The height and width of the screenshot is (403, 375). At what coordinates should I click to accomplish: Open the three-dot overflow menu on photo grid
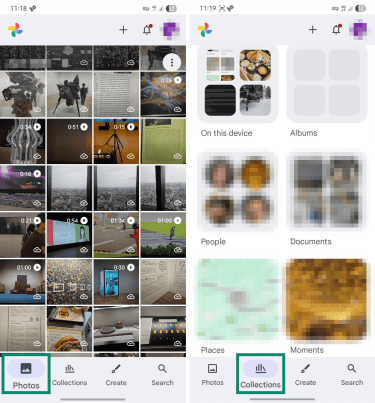[x=172, y=62]
